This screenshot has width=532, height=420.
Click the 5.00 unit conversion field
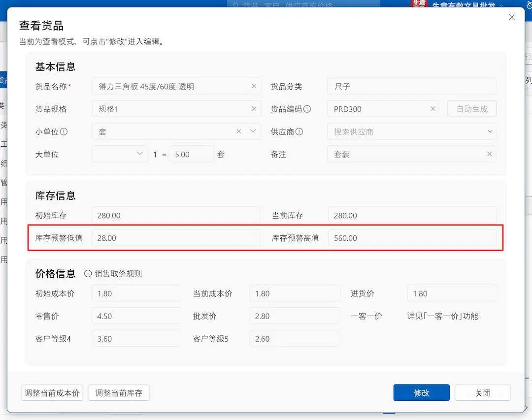(x=192, y=155)
